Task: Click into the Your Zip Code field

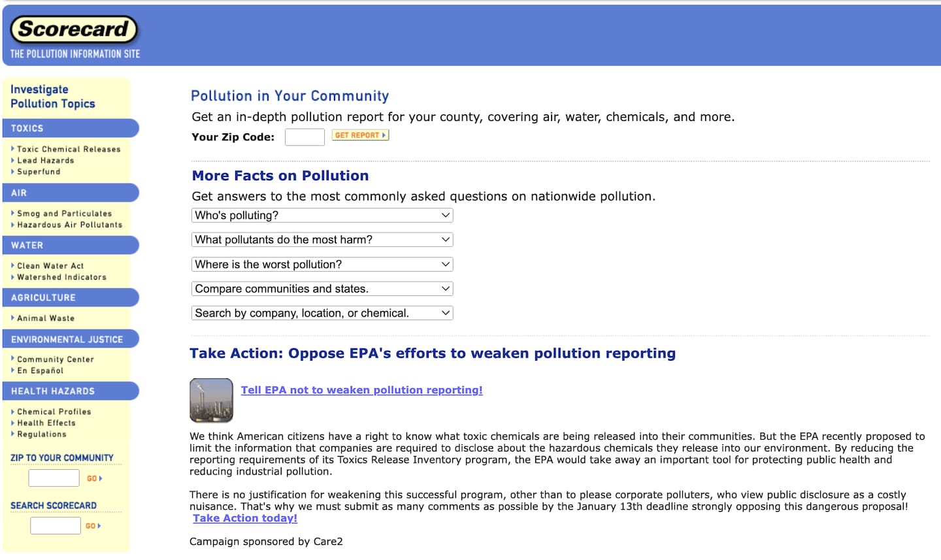Action: click(x=305, y=137)
